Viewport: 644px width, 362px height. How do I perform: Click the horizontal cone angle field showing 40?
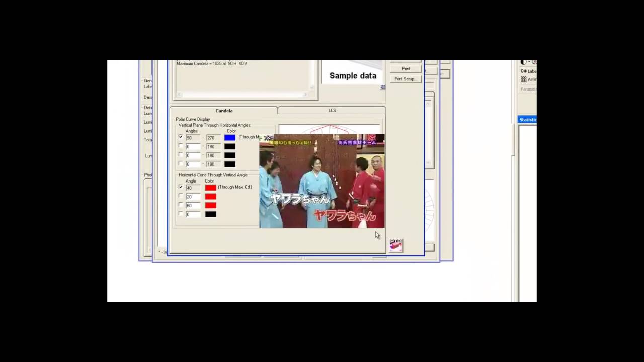click(x=193, y=188)
